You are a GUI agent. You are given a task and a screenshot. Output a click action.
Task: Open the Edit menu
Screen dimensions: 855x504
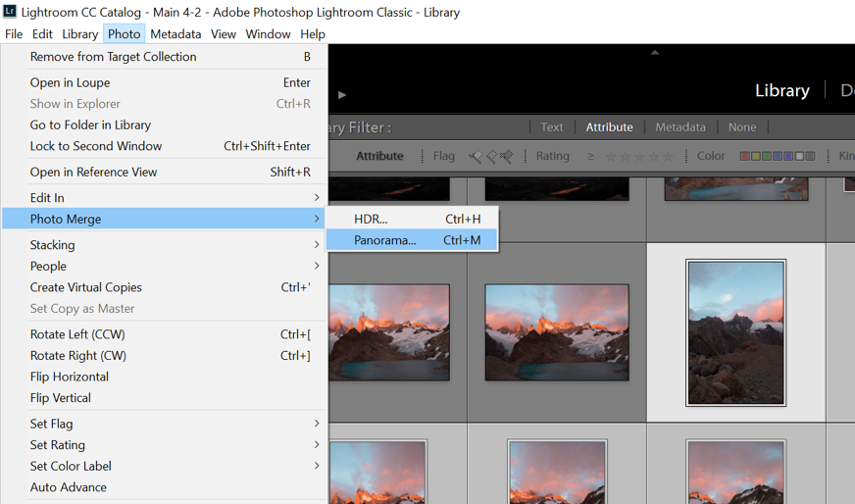(x=42, y=33)
